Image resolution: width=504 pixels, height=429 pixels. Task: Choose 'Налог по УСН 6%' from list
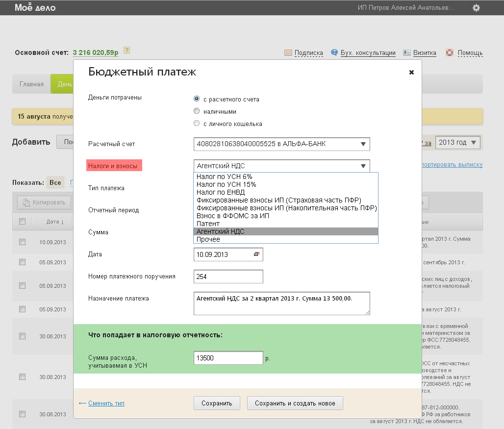click(x=224, y=177)
